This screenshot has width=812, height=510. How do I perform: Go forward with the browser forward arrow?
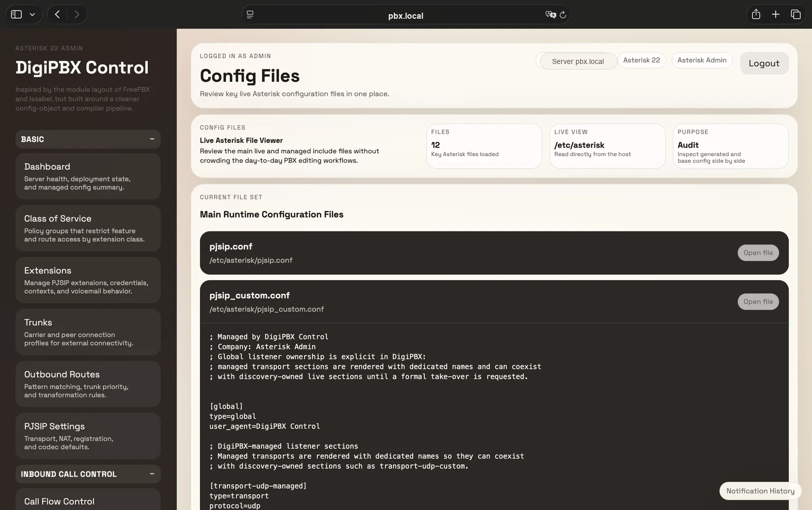click(x=77, y=14)
